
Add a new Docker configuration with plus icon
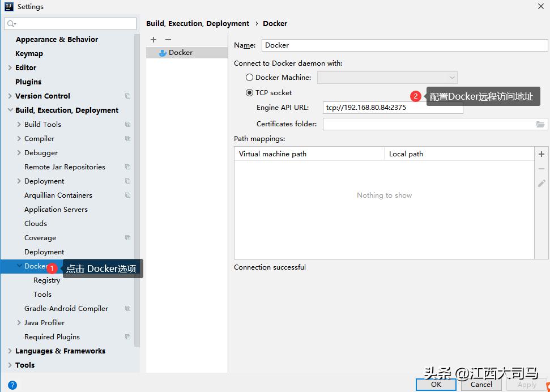tap(154, 40)
